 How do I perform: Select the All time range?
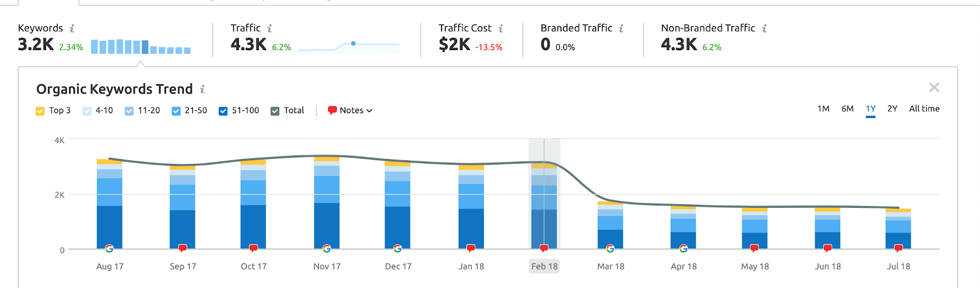coord(924,109)
